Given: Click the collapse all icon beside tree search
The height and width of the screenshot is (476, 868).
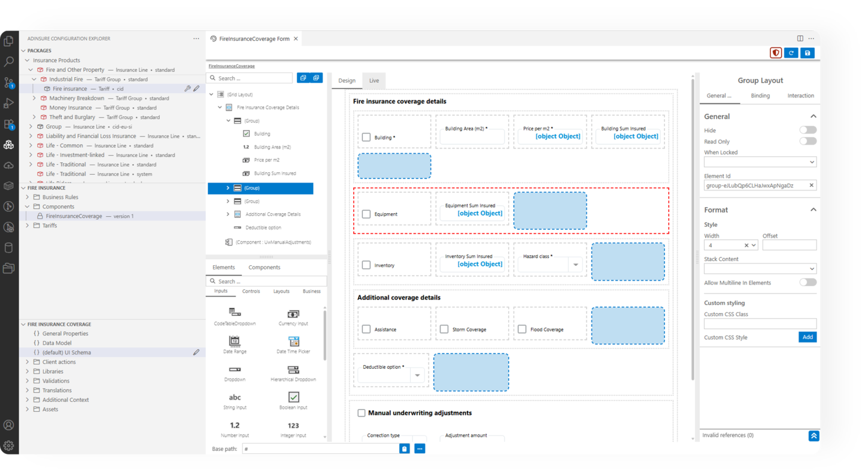Looking at the screenshot, I should (x=303, y=78).
